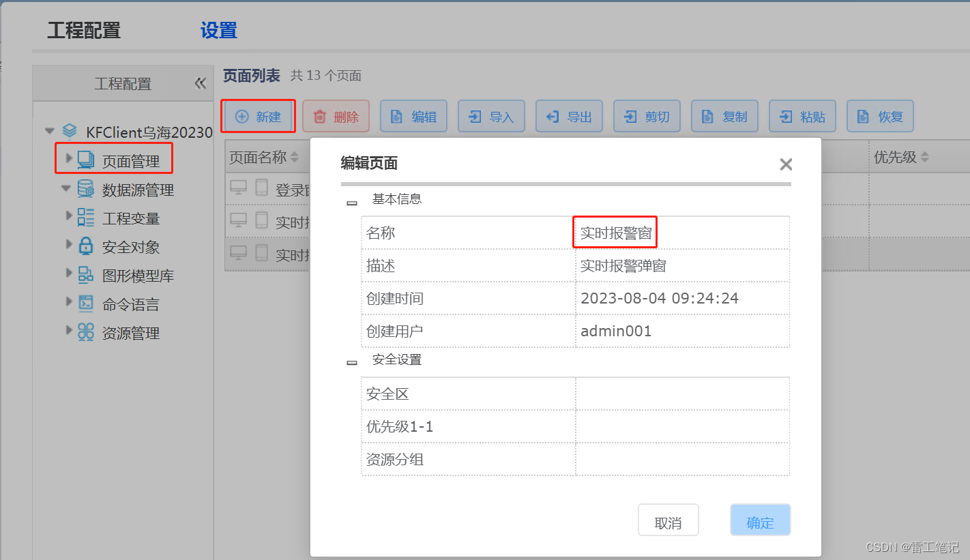
Task: Click the 编辑 toolbar button
Action: [413, 117]
